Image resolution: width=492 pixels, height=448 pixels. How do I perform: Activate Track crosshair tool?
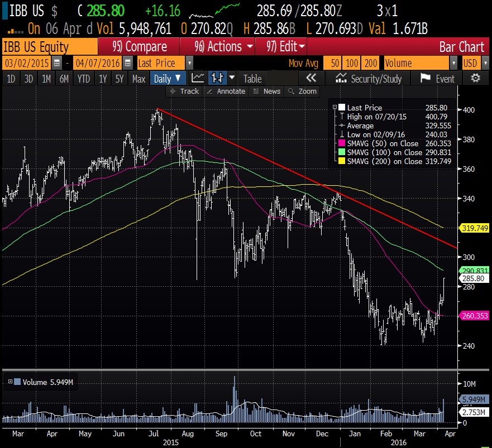pos(184,91)
